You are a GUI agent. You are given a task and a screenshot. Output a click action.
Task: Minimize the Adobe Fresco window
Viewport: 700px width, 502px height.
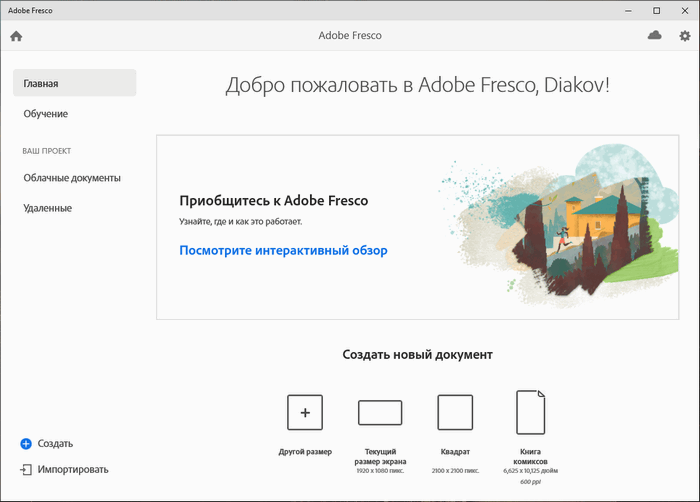pyautogui.click(x=628, y=11)
